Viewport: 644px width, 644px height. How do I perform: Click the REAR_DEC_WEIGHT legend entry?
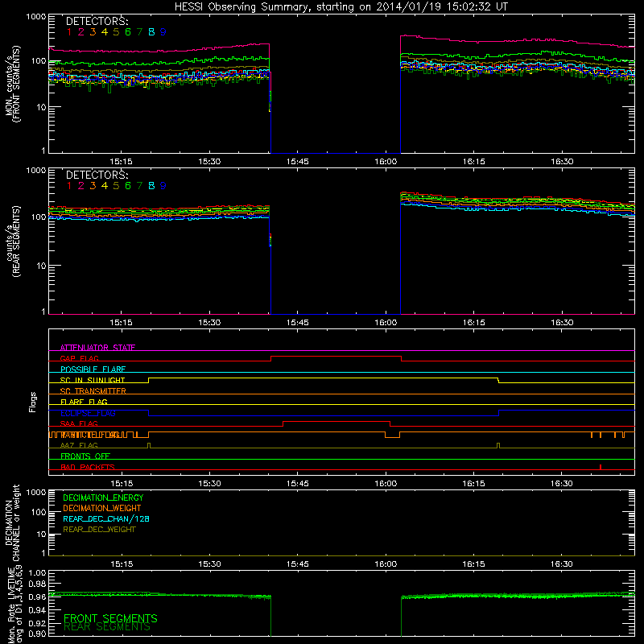point(99,530)
